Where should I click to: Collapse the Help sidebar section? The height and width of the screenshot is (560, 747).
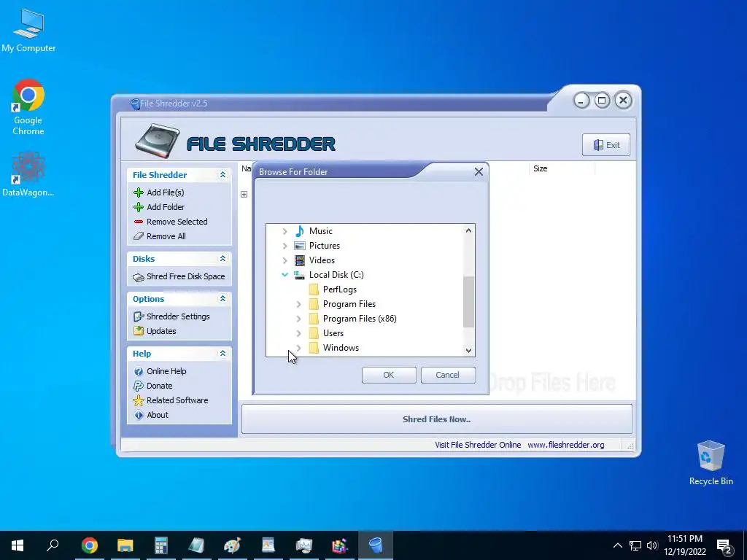point(222,354)
